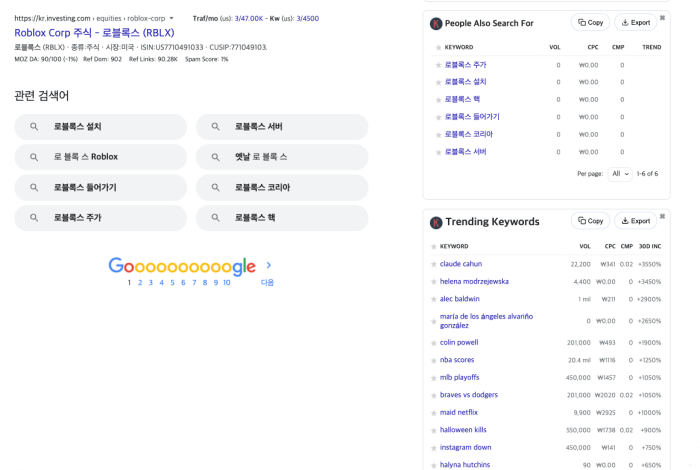Star the trending keyword halloween kills

[x=433, y=430]
